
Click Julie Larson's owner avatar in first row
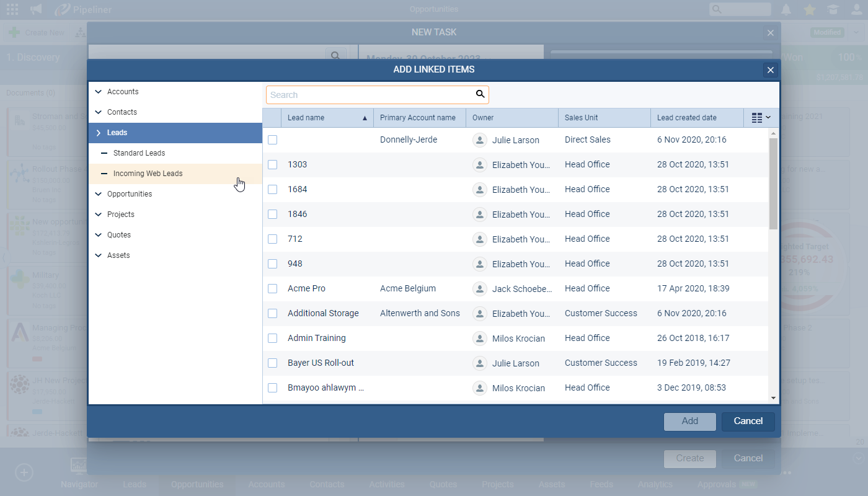click(479, 140)
